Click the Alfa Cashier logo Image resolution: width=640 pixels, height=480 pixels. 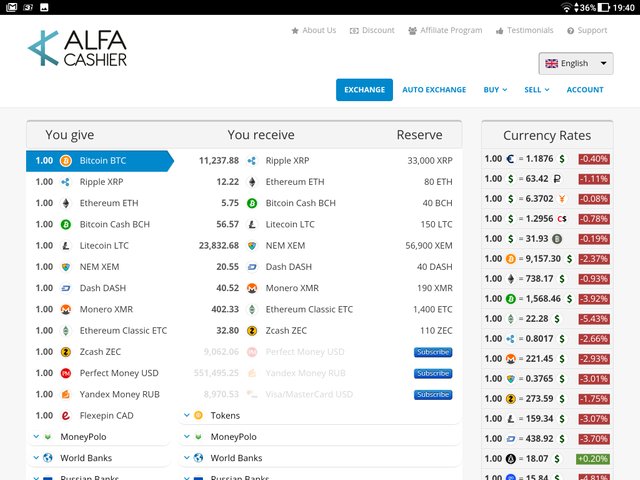point(77,48)
